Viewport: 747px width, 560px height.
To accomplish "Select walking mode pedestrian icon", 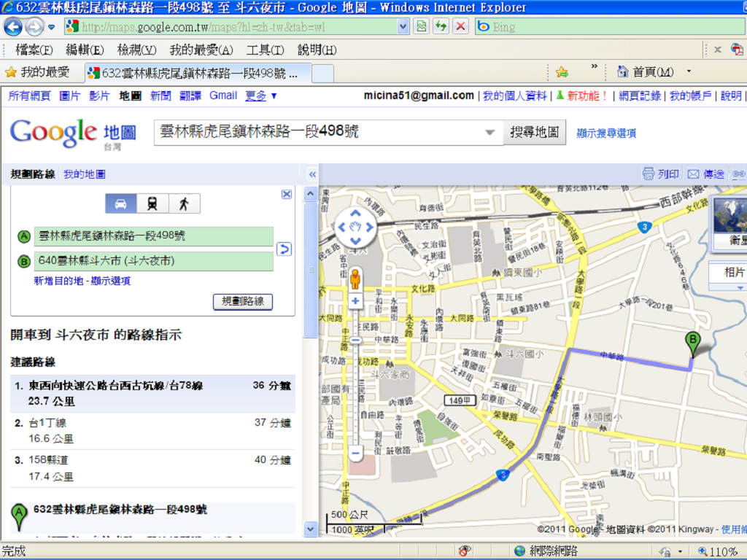I will [185, 204].
